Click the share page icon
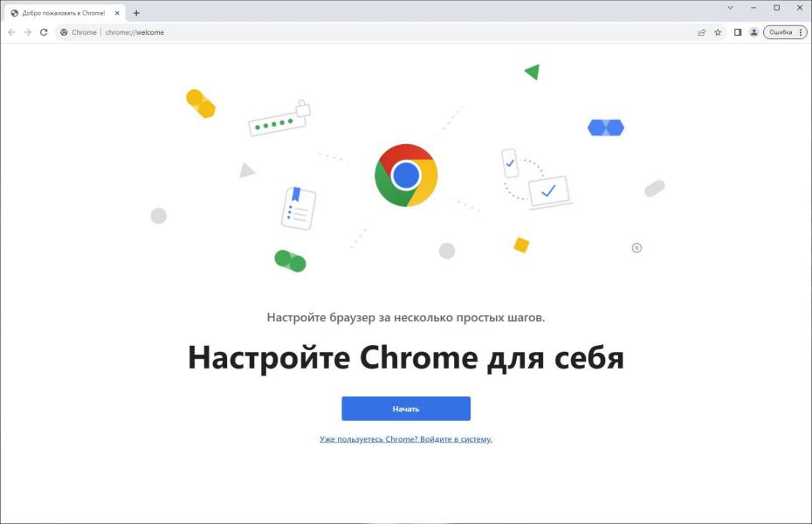This screenshot has width=812, height=524. (x=701, y=32)
